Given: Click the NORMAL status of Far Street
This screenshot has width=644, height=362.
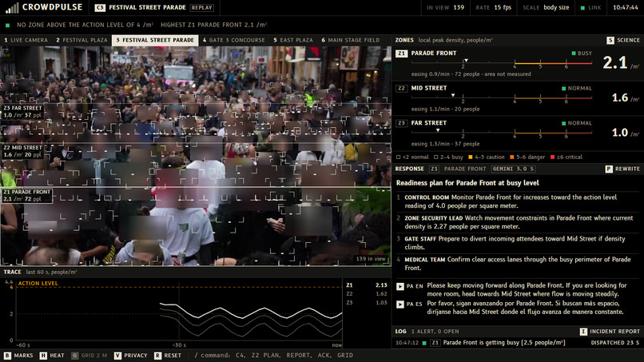Looking at the screenshot, I should [x=577, y=123].
